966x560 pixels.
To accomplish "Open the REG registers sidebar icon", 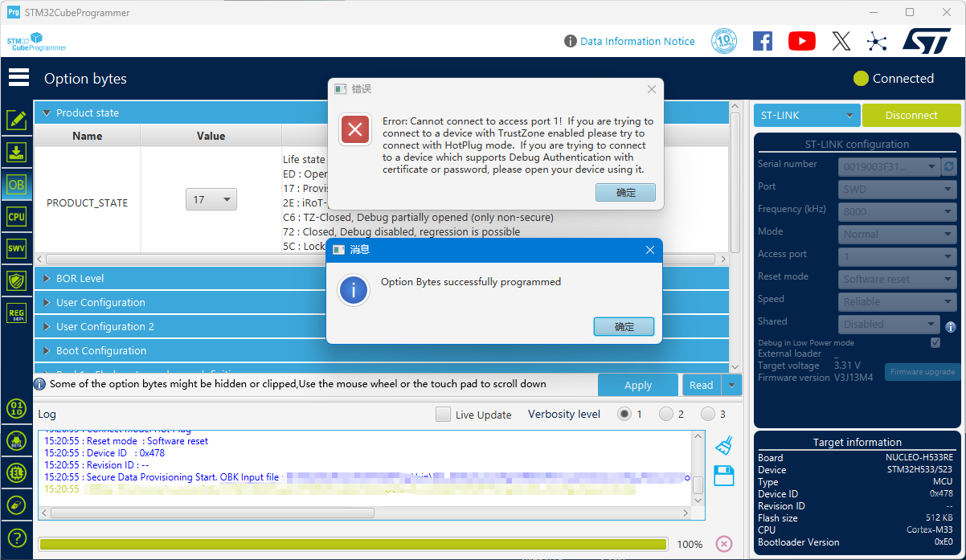I will point(17,313).
